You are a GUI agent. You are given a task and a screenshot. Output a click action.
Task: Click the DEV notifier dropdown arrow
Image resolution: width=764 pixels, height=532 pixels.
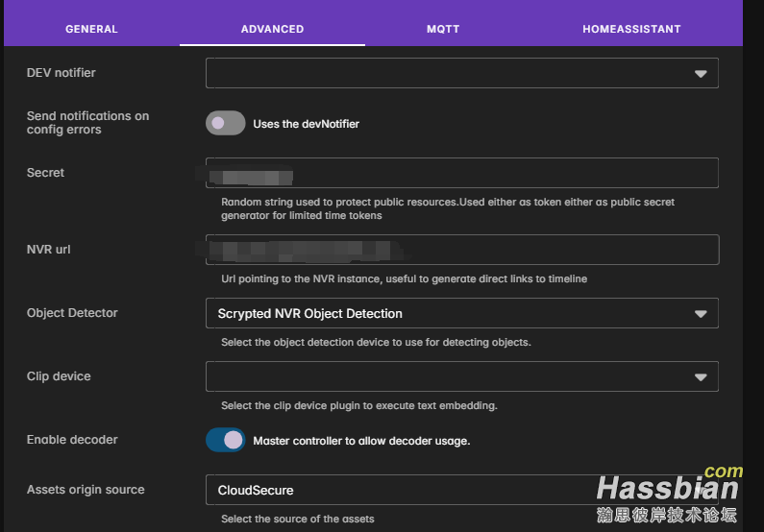click(701, 74)
